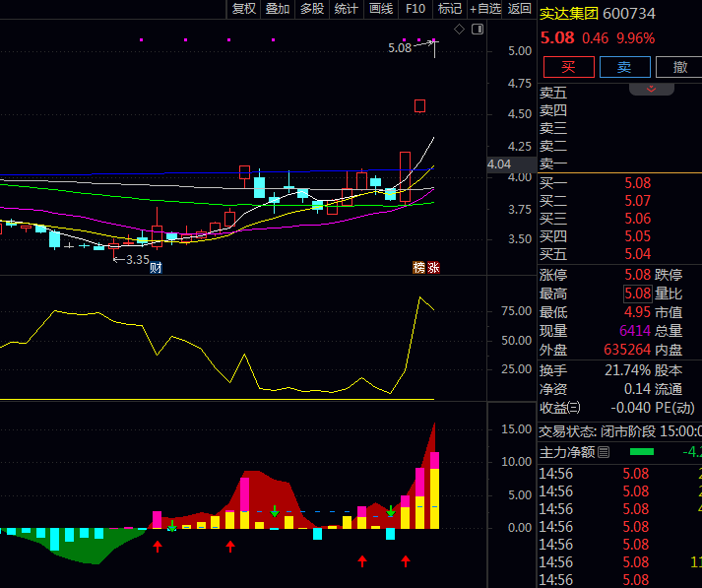Click the 返回 back button
702x588 pixels.
pyautogui.click(x=519, y=9)
